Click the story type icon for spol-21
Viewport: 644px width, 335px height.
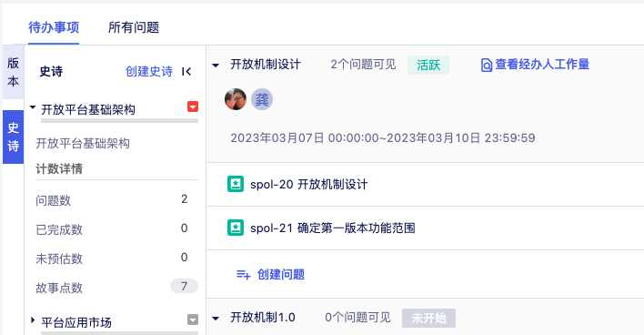tap(236, 228)
